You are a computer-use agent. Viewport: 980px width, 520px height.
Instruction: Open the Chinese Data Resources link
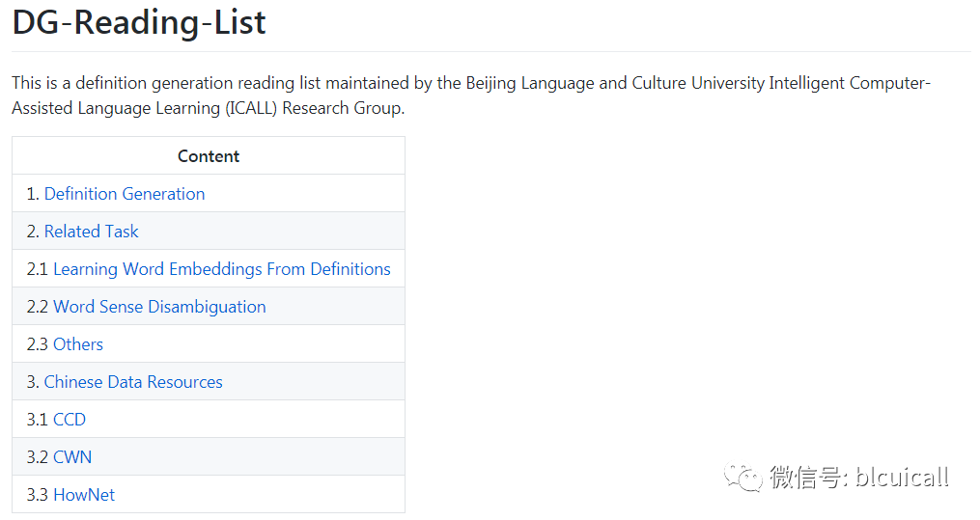click(x=133, y=382)
